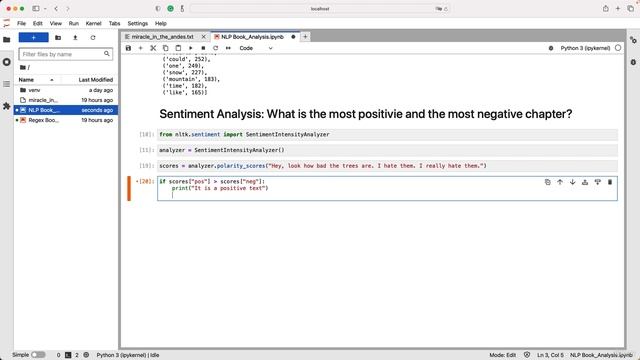Open Table of Contents sidebar
The image size is (640, 360).
point(7,84)
